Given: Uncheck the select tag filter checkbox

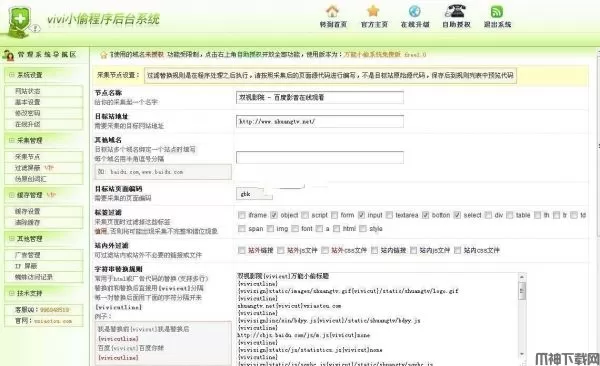Looking at the screenshot, I should click(x=457, y=215).
